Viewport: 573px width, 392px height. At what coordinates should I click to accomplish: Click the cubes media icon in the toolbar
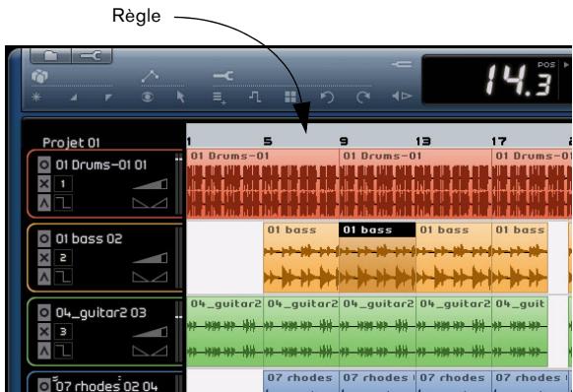click(39, 77)
